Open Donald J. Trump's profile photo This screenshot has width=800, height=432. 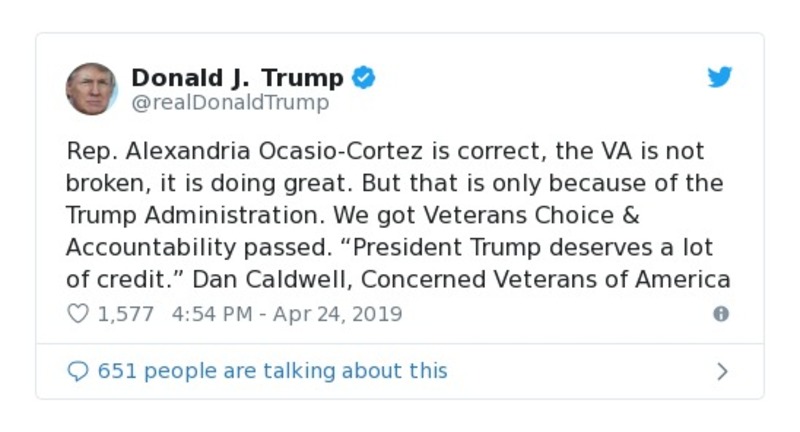(92, 88)
